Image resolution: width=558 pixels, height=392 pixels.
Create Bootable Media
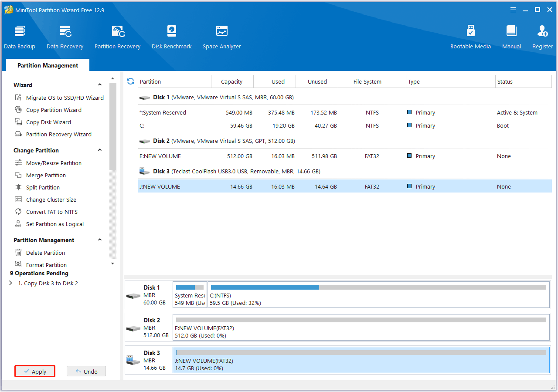click(470, 37)
